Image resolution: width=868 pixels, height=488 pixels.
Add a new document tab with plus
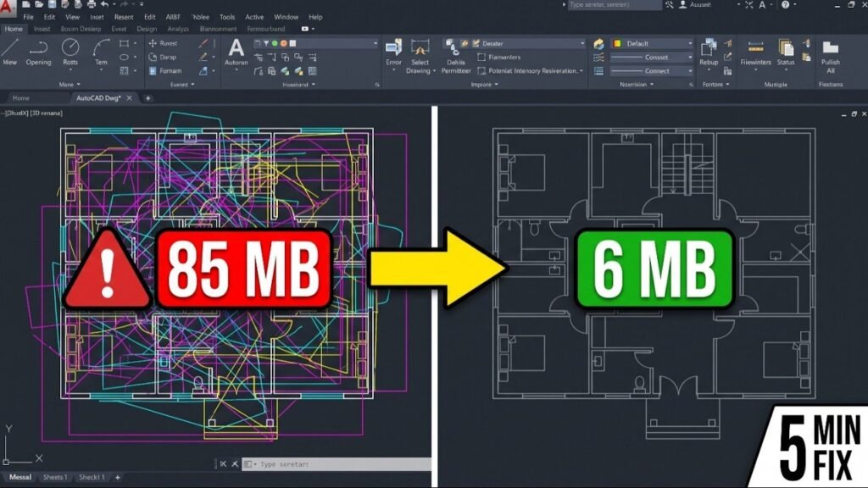147,98
